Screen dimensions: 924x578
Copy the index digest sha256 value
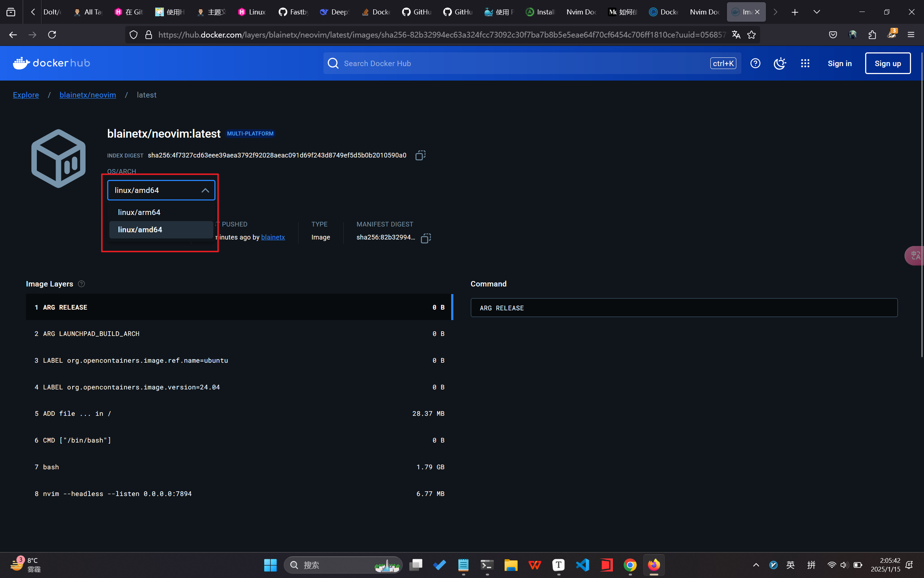pyautogui.click(x=420, y=155)
